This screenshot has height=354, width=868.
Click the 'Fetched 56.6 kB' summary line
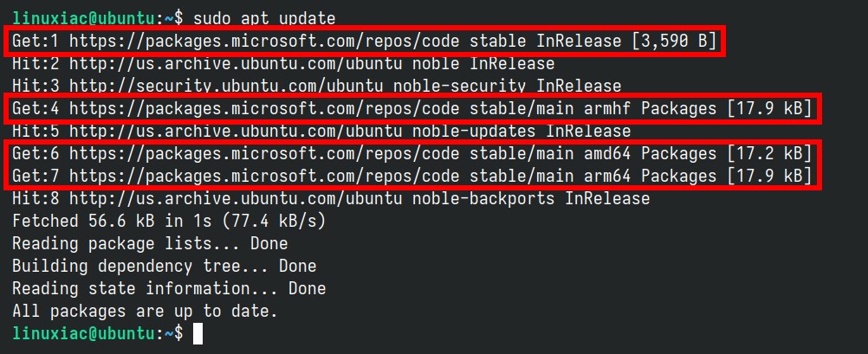[x=169, y=222]
